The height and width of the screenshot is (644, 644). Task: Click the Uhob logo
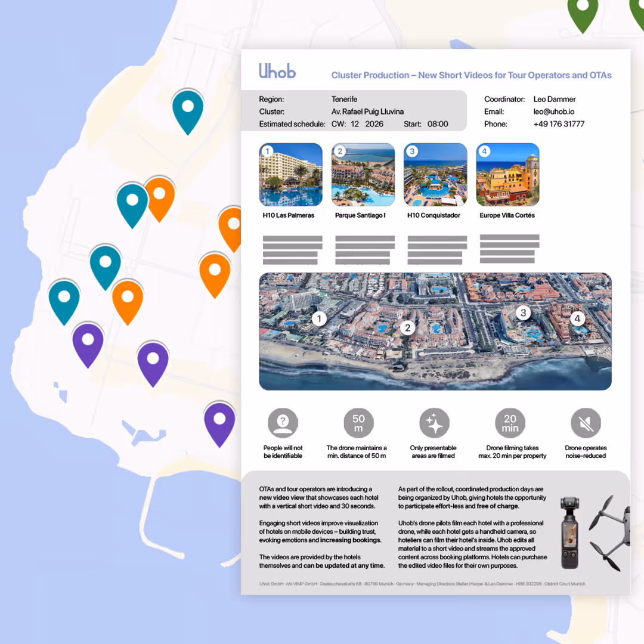(277, 71)
